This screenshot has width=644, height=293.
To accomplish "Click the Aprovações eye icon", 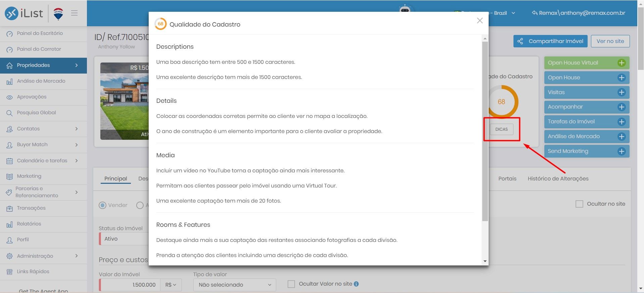I will coord(9,97).
